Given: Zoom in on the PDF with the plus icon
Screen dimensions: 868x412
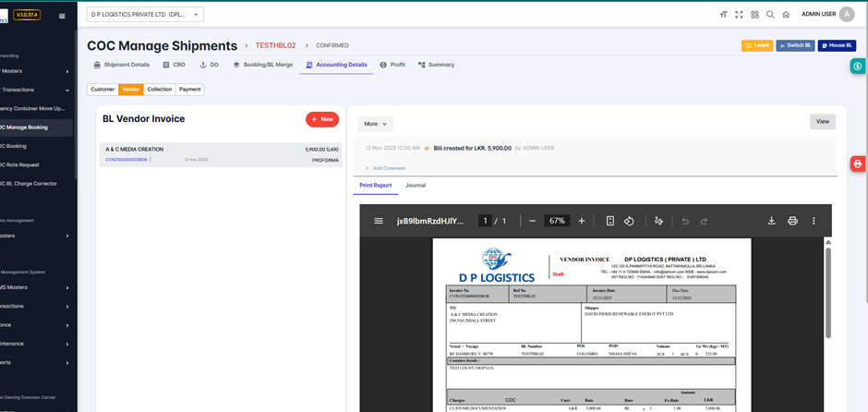Looking at the screenshot, I should 582,221.
